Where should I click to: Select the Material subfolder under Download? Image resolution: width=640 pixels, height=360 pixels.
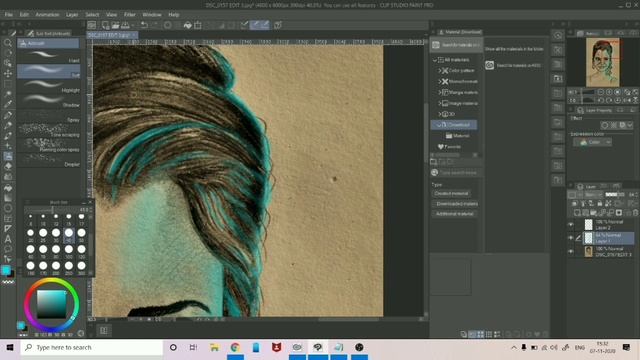(x=458, y=136)
